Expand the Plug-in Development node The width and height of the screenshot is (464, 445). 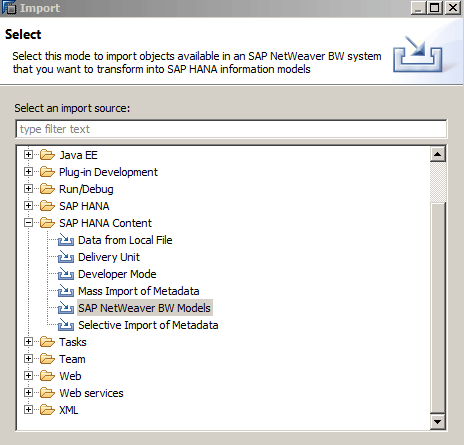[x=28, y=172]
